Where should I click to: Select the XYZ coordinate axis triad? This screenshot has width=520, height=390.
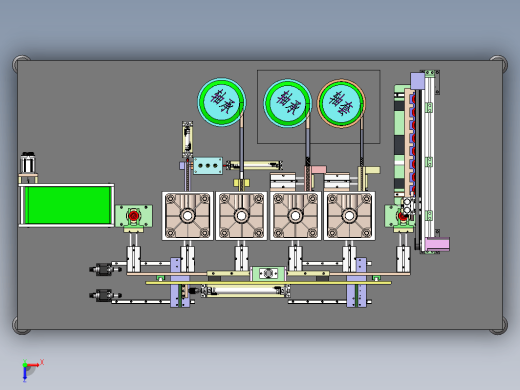point(32,370)
